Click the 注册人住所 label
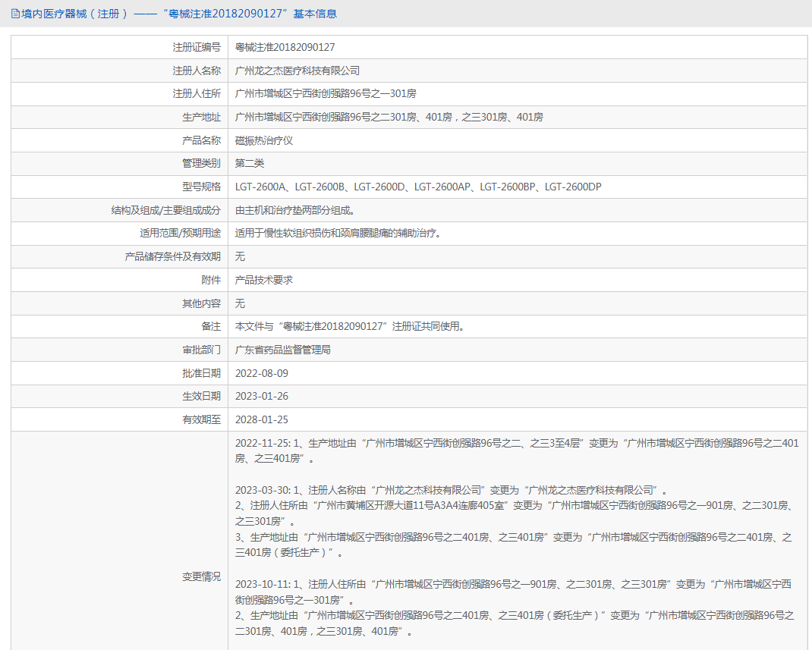 197,94
